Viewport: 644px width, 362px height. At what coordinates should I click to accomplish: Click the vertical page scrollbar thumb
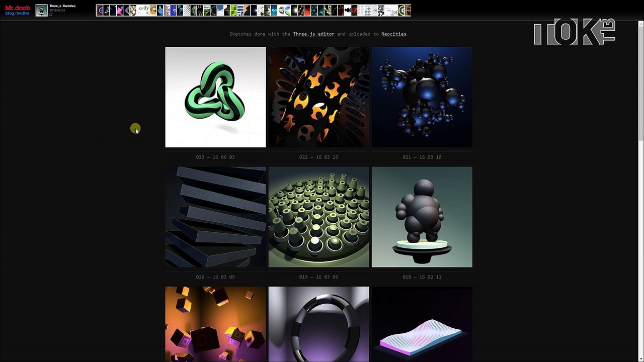tap(640, 83)
